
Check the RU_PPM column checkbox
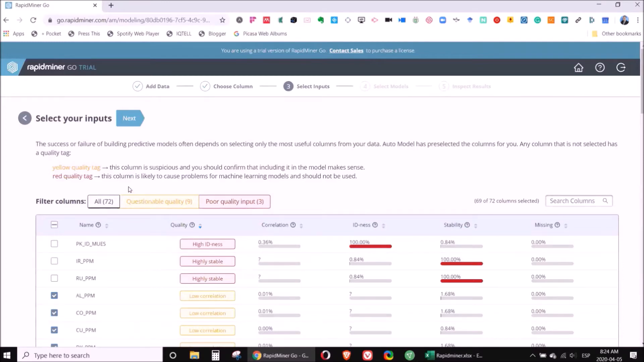pyautogui.click(x=54, y=278)
